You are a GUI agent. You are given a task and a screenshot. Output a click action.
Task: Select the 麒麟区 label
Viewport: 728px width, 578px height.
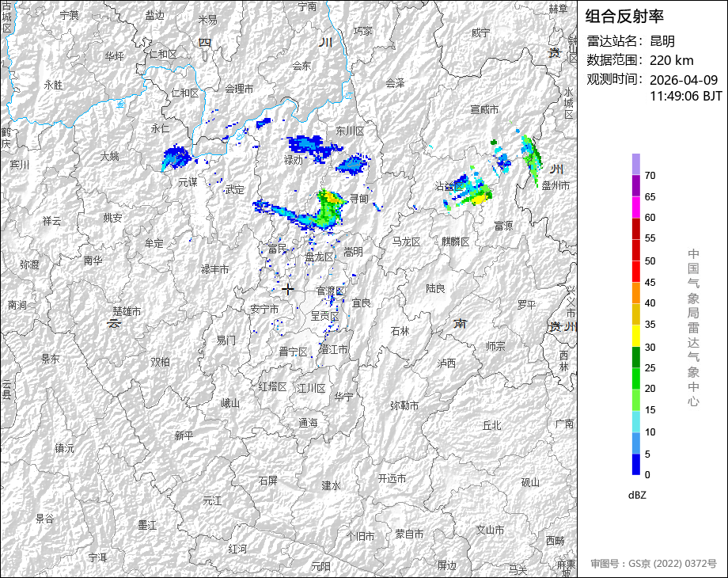[x=456, y=241]
